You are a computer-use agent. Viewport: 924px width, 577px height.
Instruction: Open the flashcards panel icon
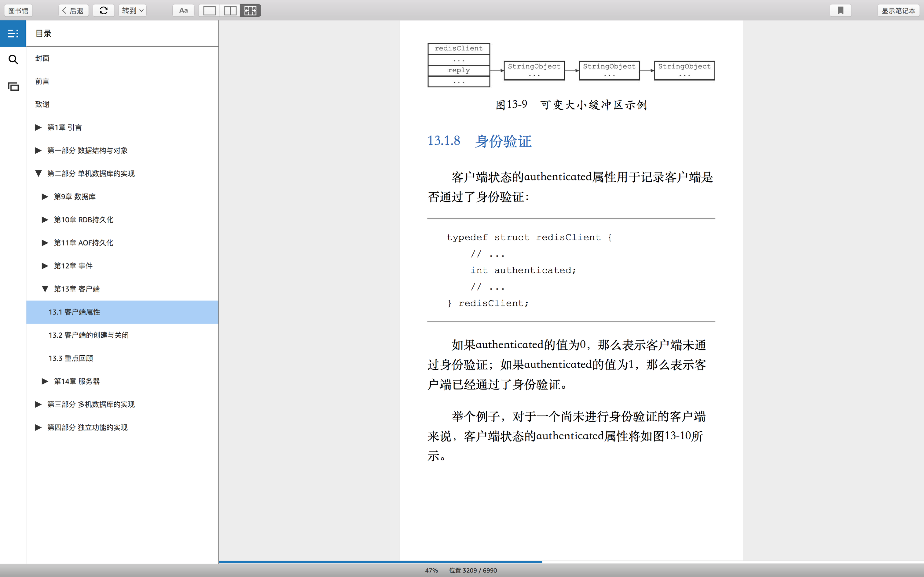click(x=13, y=87)
